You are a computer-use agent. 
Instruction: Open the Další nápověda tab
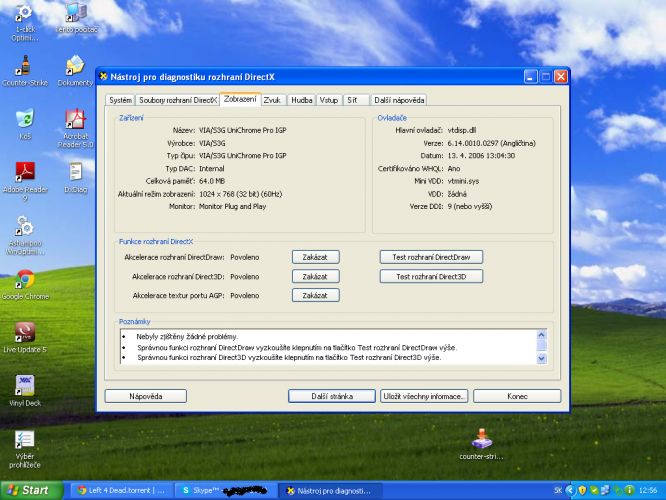point(399,100)
